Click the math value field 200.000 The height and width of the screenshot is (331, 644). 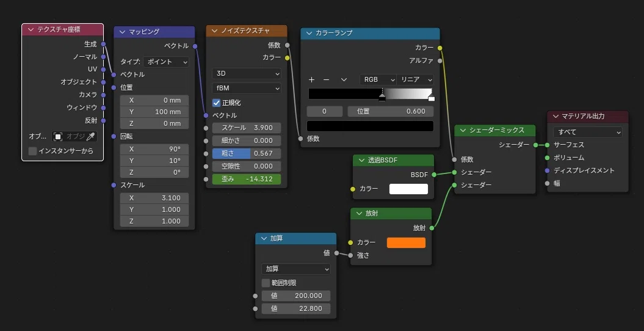pos(295,296)
